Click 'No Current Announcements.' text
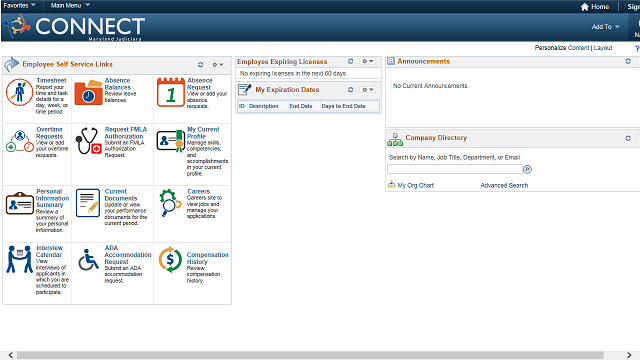This screenshot has width=640, height=360. [x=431, y=86]
